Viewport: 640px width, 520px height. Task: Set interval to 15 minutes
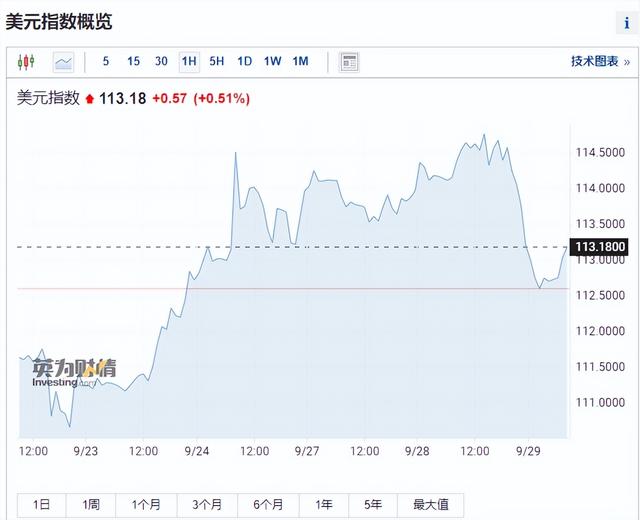coord(133,62)
